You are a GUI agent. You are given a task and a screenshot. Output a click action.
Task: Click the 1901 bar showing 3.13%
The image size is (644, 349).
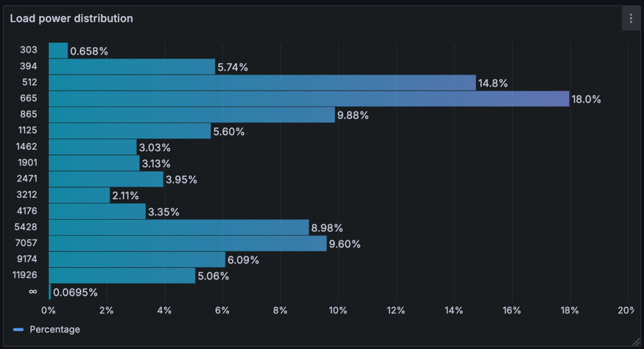[94, 163]
